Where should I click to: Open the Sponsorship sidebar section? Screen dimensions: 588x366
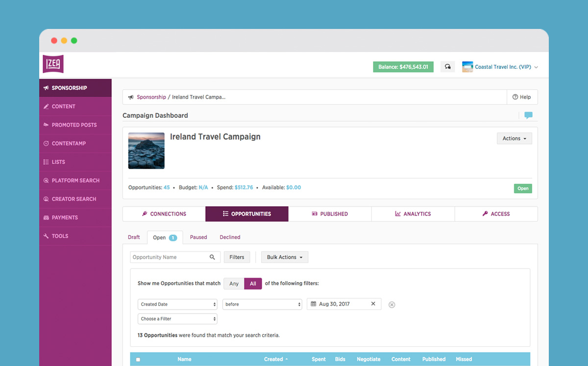click(75, 88)
